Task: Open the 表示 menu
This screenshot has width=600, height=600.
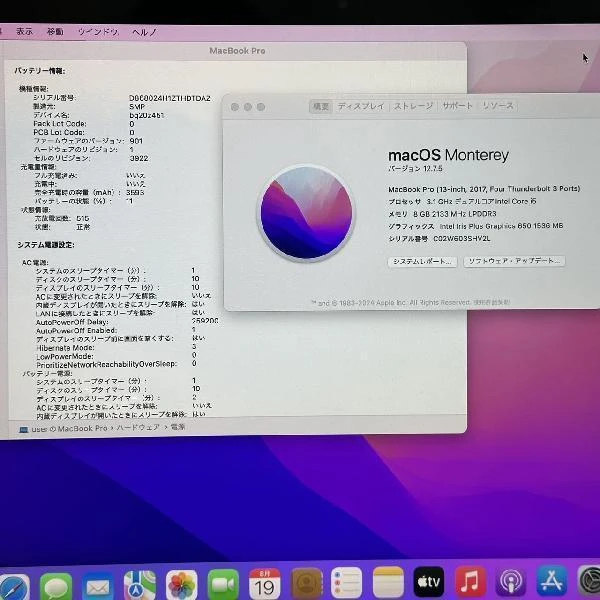Action: pyautogui.click(x=24, y=31)
